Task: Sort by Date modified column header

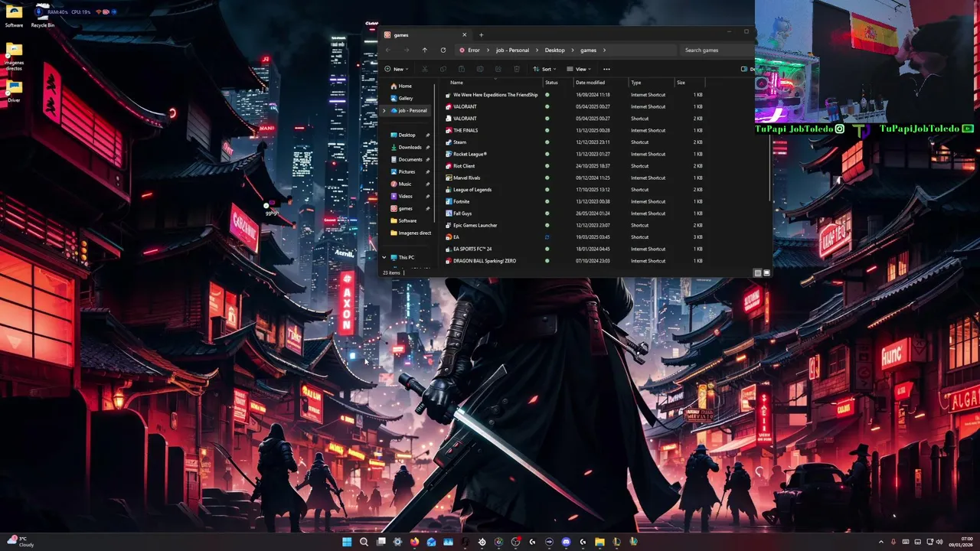Action: click(x=590, y=83)
